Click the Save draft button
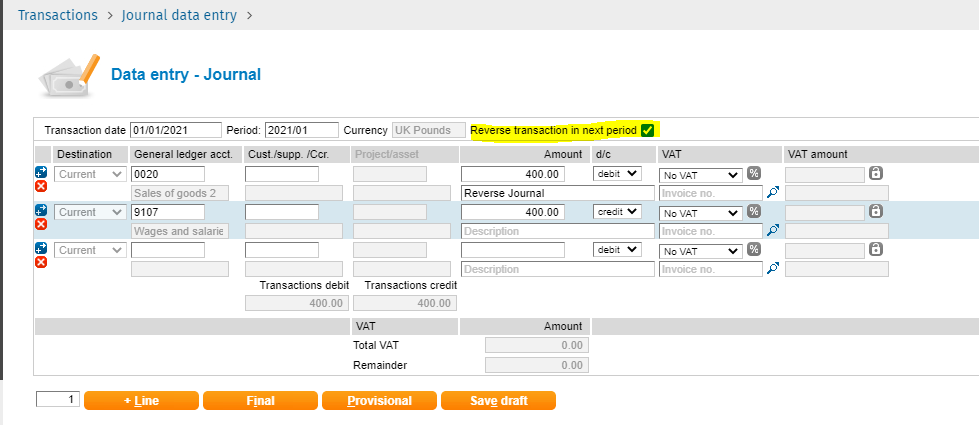Viewport: 979px width, 425px height. click(498, 401)
